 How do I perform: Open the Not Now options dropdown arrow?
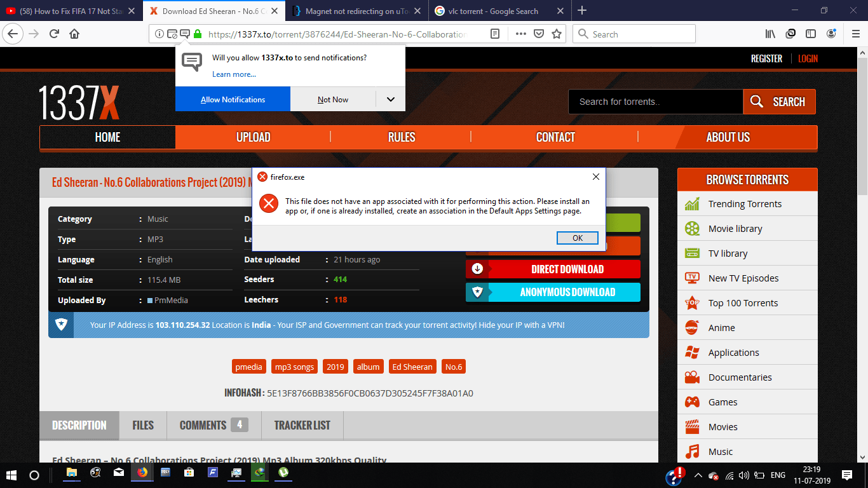391,99
